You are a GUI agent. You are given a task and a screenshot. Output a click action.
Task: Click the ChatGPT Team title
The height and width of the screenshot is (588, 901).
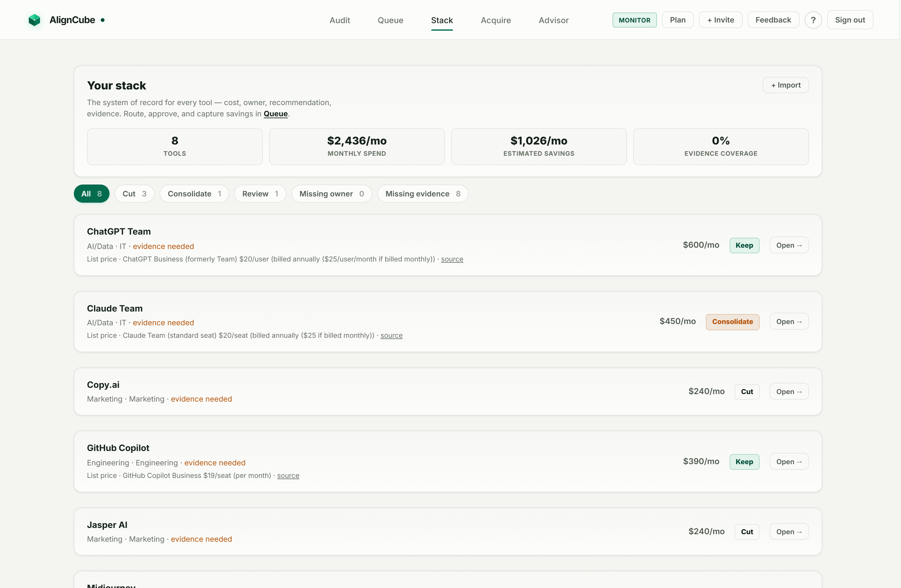119,231
